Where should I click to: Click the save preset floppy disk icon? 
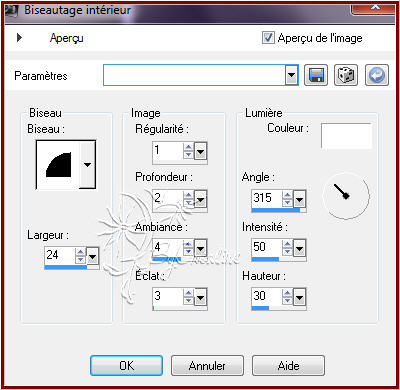click(x=316, y=75)
